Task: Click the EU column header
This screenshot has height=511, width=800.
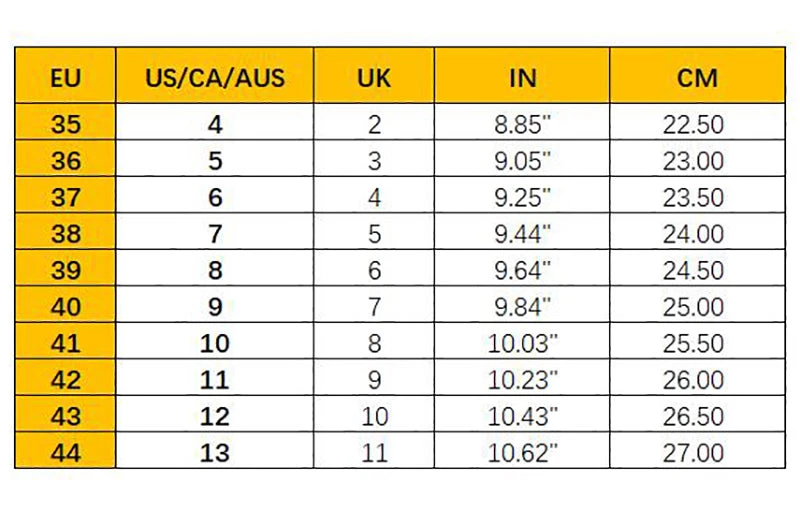Action: (64, 77)
